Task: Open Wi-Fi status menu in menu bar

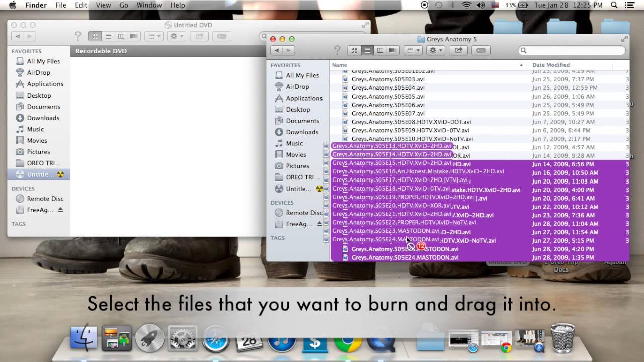Action: (466, 5)
